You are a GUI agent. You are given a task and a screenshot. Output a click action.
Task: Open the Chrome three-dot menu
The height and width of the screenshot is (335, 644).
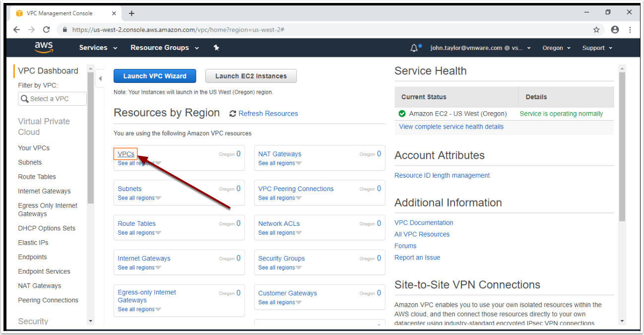click(630, 30)
